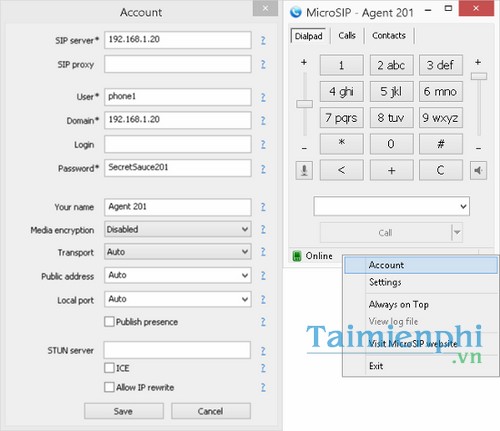Click the Your name input field

178,207
